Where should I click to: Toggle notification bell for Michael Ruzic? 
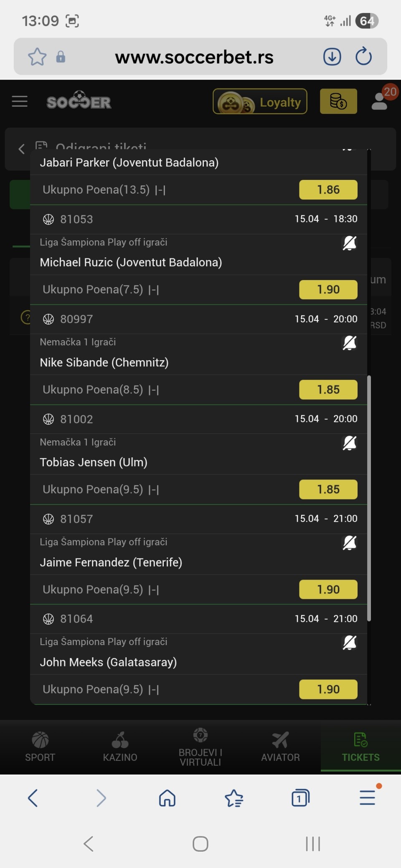[350, 243]
